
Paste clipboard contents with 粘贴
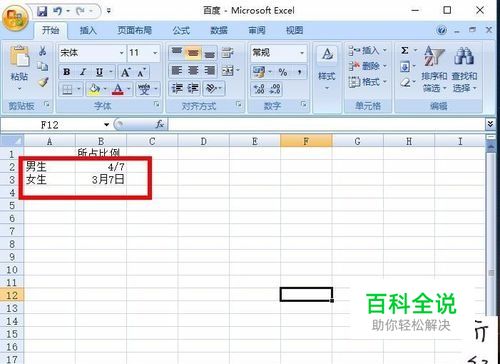point(19,68)
